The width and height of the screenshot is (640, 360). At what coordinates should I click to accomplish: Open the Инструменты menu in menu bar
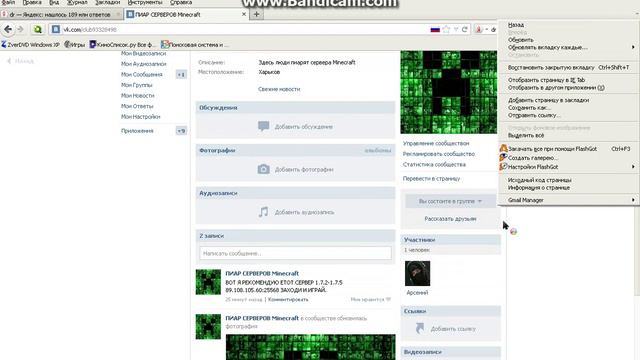click(x=145, y=2)
